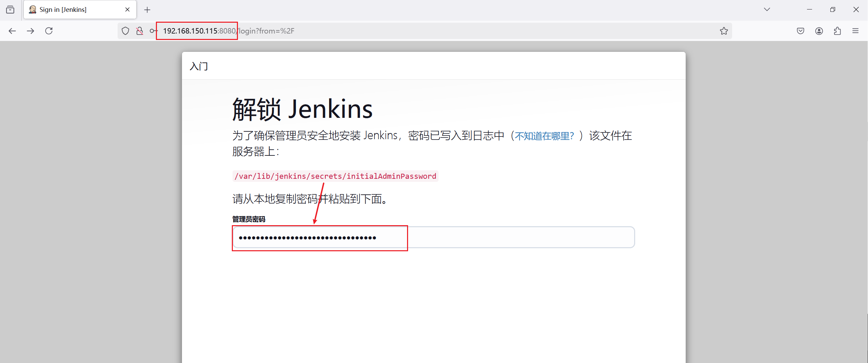Click the 请从本地复制密码并粘贴到下面 instruction text
The width and height of the screenshot is (868, 363).
coord(310,199)
